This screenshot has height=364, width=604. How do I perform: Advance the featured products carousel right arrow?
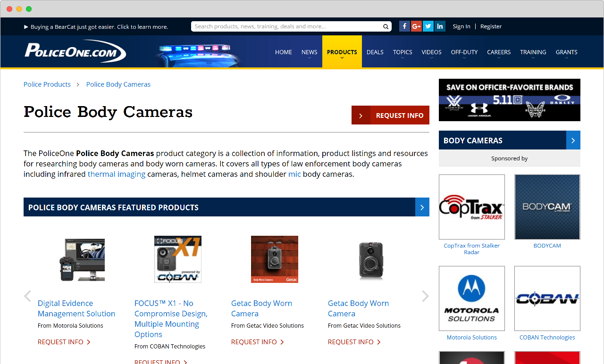[x=424, y=296]
